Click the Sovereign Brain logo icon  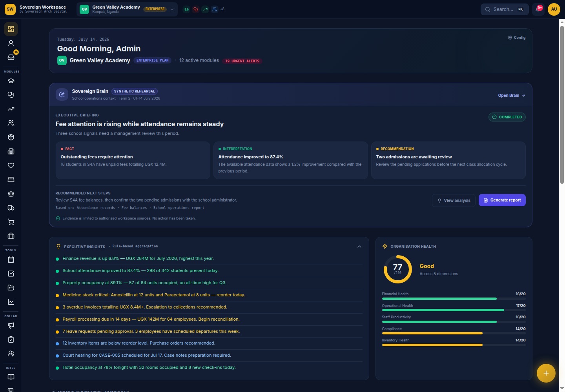coord(62,94)
